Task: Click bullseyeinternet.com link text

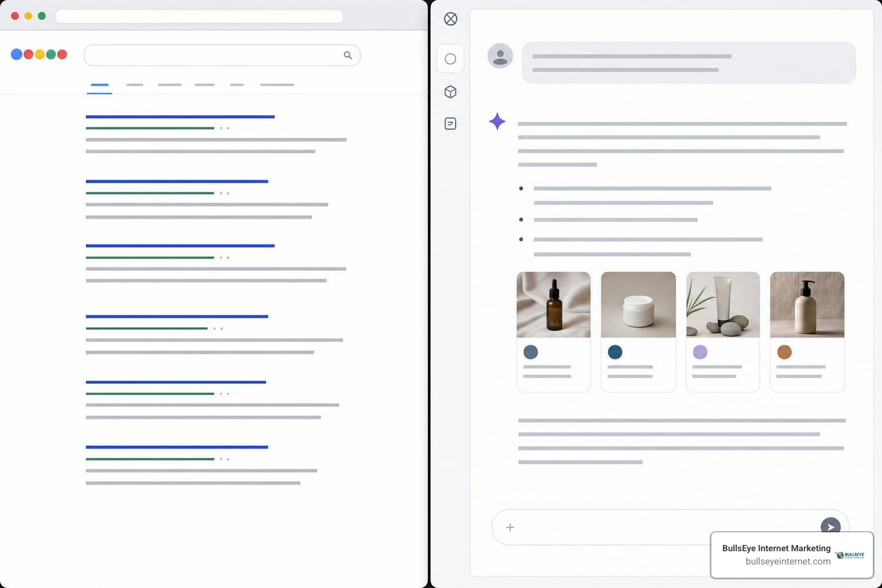Action: pos(788,562)
